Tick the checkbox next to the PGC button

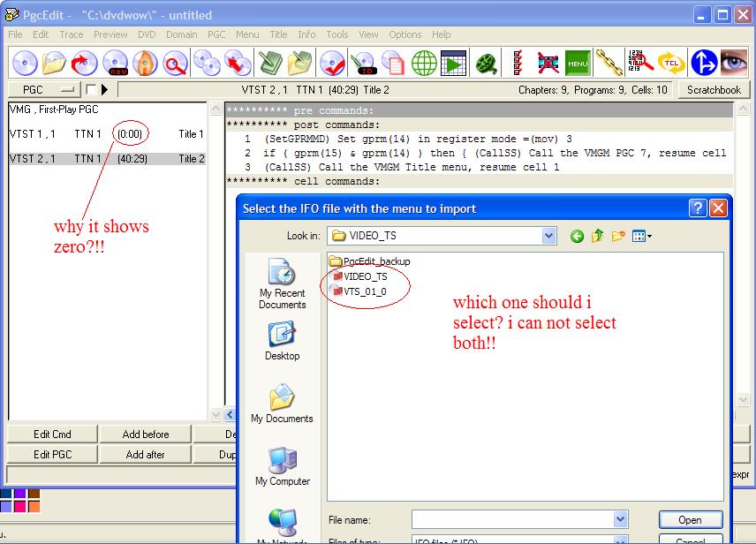(91, 90)
